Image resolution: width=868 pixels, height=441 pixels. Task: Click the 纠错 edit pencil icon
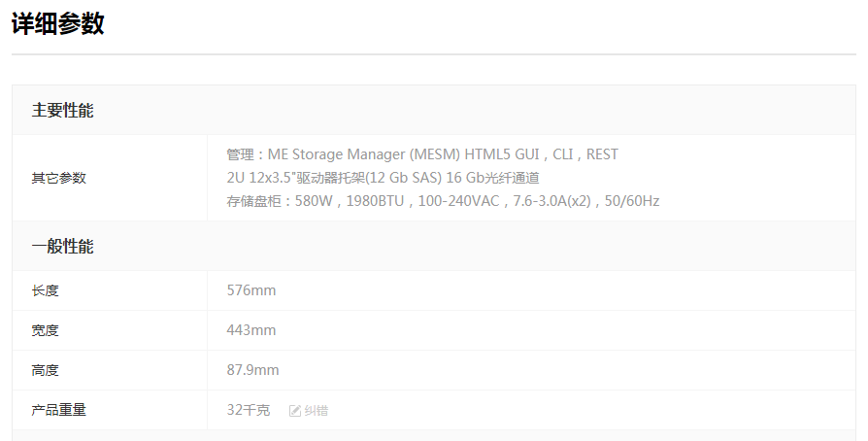pyautogui.click(x=295, y=411)
